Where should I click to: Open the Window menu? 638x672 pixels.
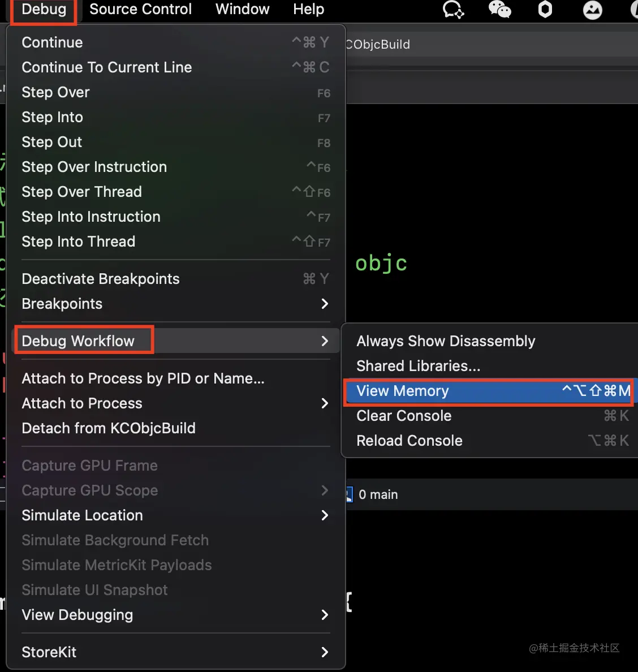click(x=242, y=10)
